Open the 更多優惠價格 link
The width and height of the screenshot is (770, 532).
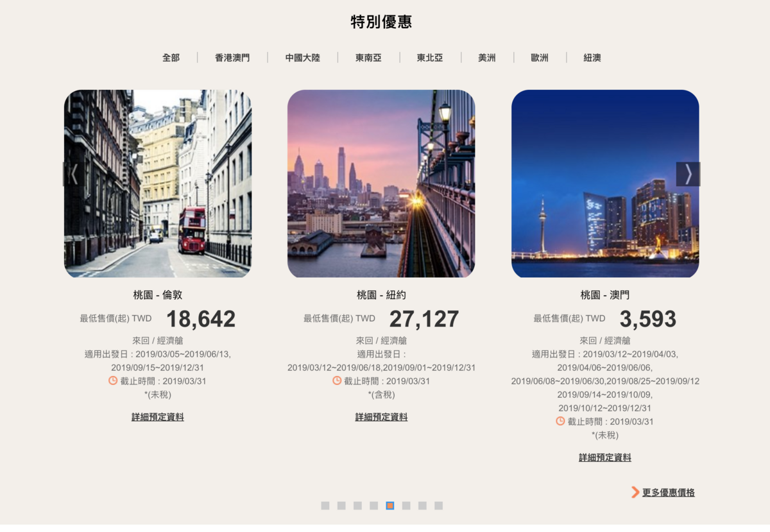669,492
